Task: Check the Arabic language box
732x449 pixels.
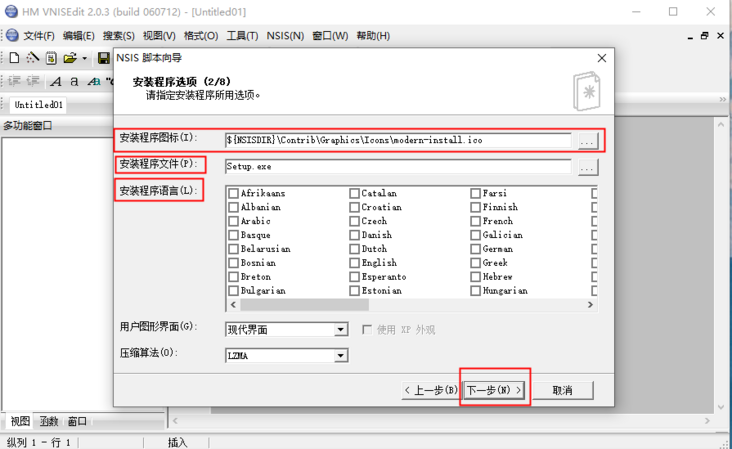Action: point(233,221)
